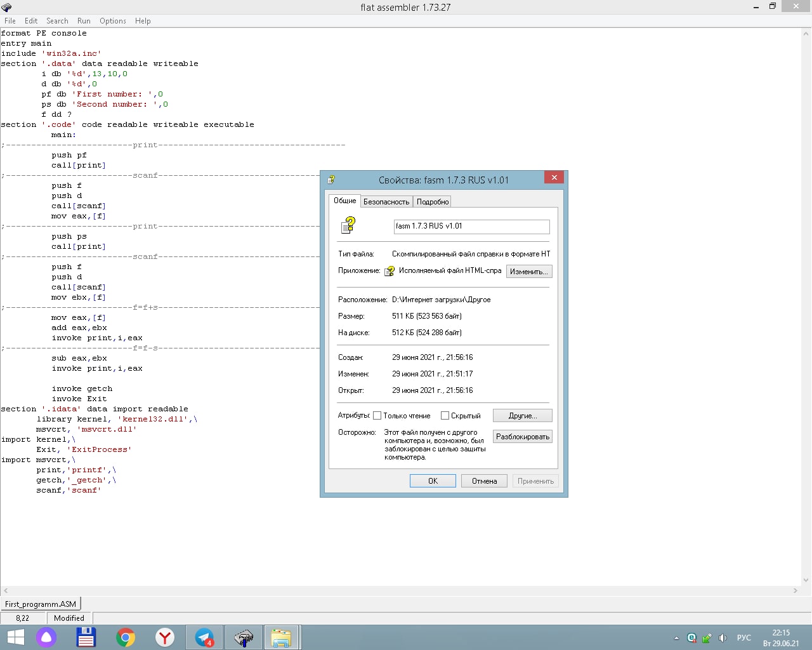This screenshot has width=812, height=650.
Task: Open the floppy disk taskbar application
Action: [86, 637]
